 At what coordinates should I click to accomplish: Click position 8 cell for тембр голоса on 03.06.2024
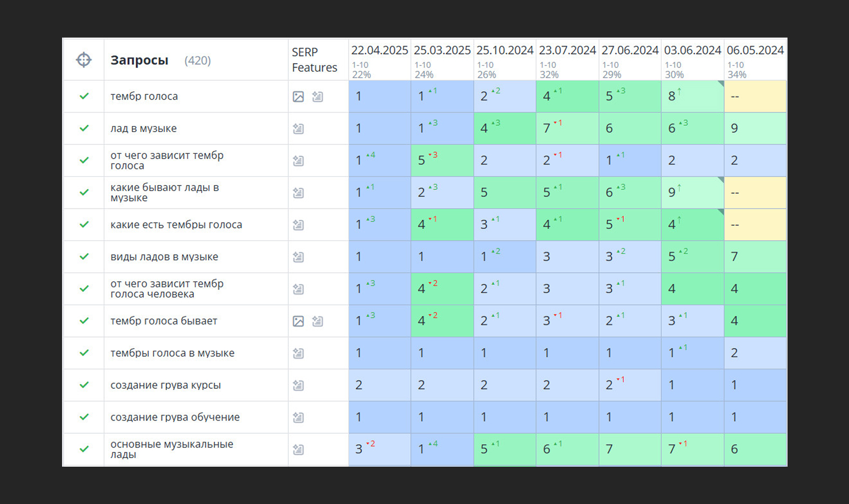tap(692, 97)
